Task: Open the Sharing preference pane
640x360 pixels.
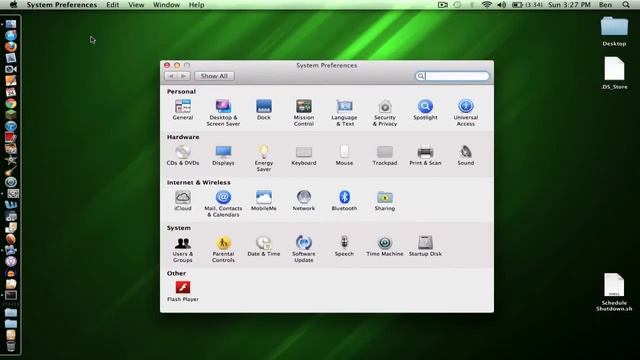Action: pyautogui.click(x=384, y=200)
